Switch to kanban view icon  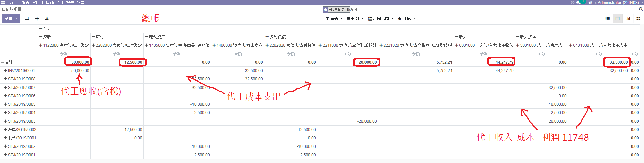(x=638, y=19)
